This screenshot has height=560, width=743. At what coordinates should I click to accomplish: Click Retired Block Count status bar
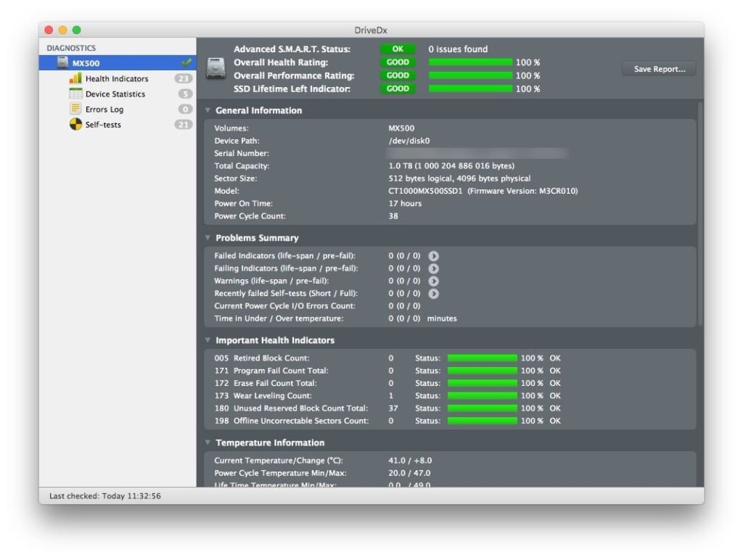coord(483,358)
